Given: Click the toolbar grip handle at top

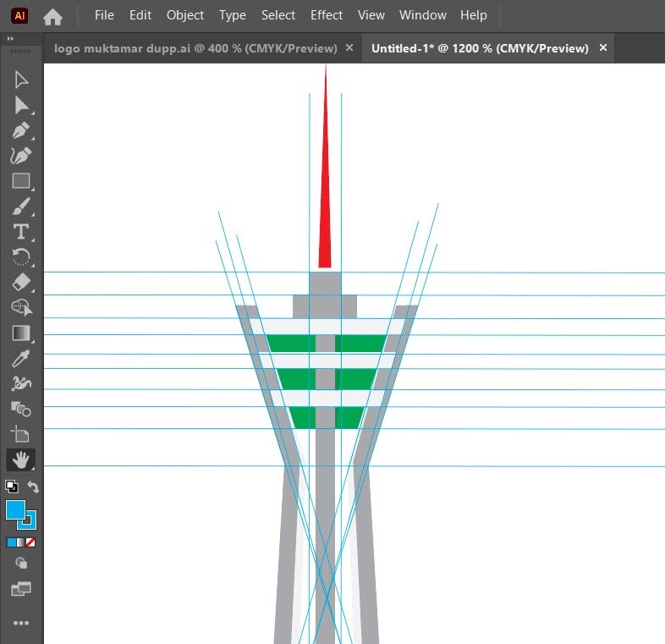Looking at the screenshot, I should (x=21, y=51).
